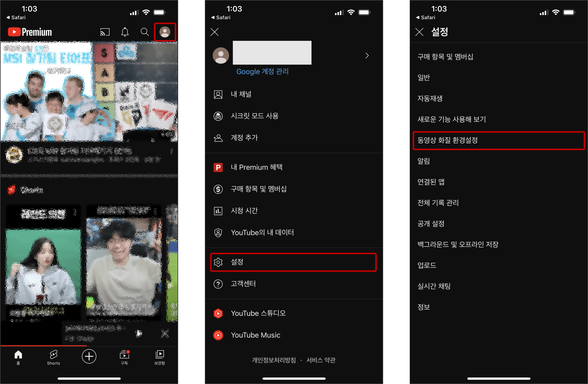Open 백그라운드 및 오프라인 저장
The height and width of the screenshot is (384, 588).
499,244
